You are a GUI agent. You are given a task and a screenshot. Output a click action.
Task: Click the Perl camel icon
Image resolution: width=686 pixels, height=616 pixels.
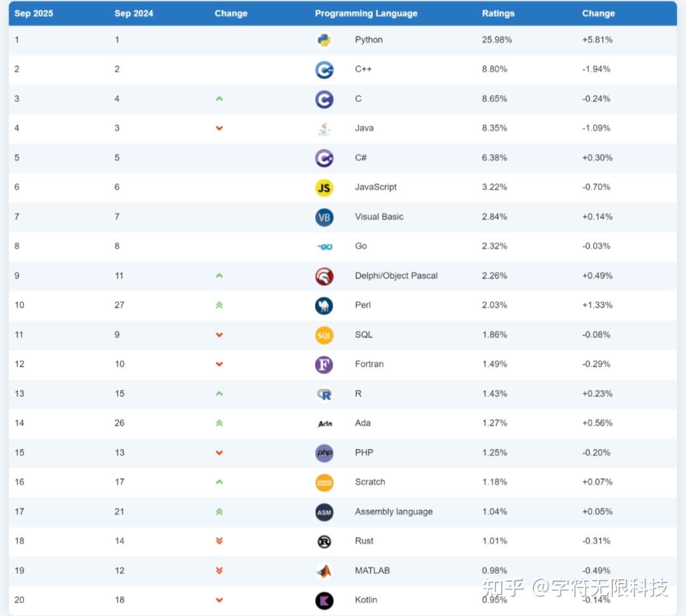click(x=324, y=305)
